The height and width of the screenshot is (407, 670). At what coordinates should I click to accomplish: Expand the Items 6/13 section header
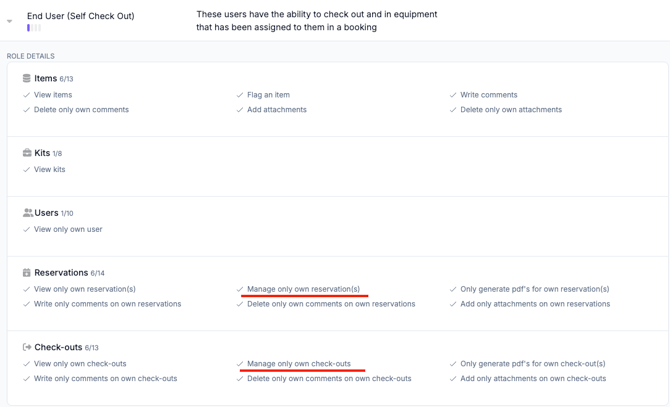point(53,78)
